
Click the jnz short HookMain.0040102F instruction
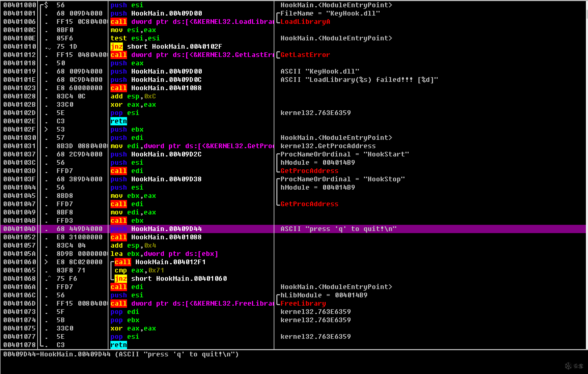click(x=166, y=46)
